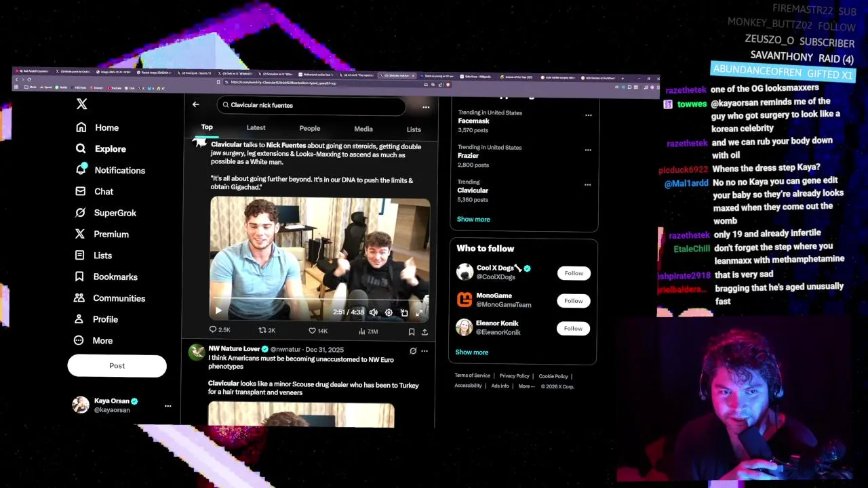
Task: Click the video progress bar
Action: [319, 299]
